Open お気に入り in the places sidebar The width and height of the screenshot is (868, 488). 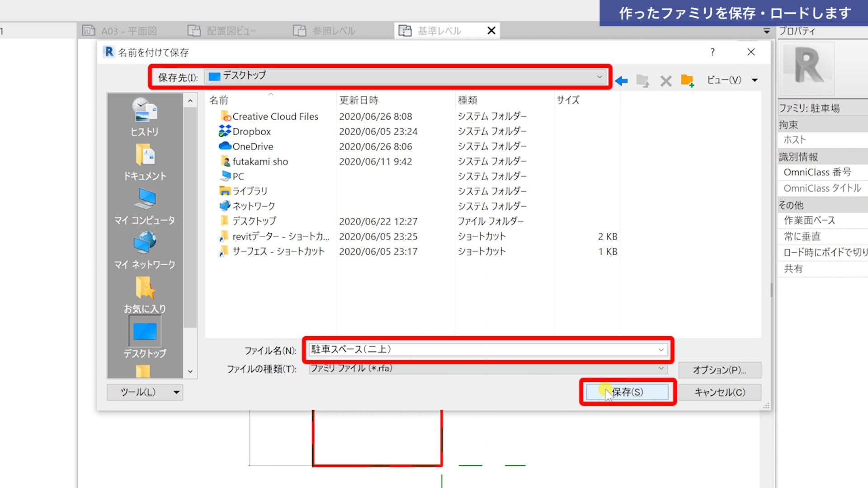[x=145, y=295]
